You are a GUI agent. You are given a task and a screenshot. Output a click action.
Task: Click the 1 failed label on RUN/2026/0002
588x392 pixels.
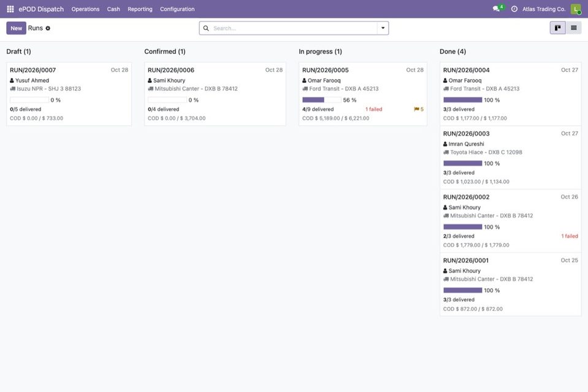(x=570, y=236)
